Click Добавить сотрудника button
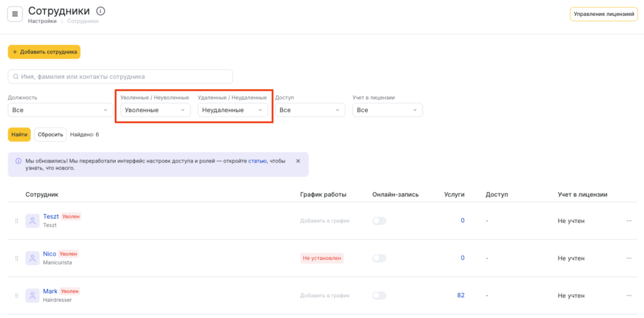Screen dimensions: 644x318 [x=44, y=52]
